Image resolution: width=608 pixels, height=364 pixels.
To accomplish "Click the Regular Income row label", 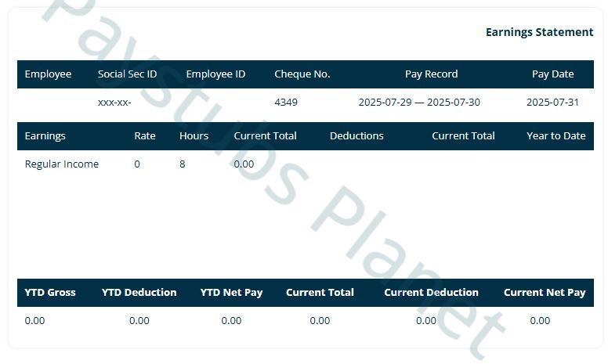I will pyautogui.click(x=62, y=164).
